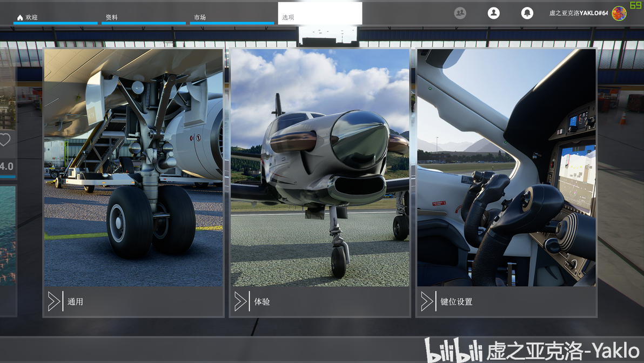
Task: Click username 虚之亚克洛YAKLO#64
Action: click(x=578, y=13)
